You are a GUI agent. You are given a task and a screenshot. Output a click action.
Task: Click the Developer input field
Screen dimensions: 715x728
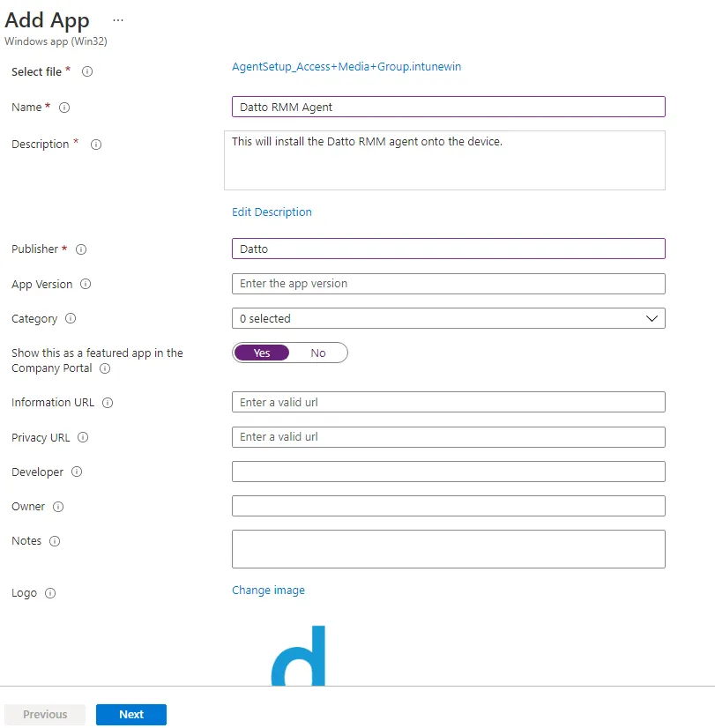[x=449, y=472]
